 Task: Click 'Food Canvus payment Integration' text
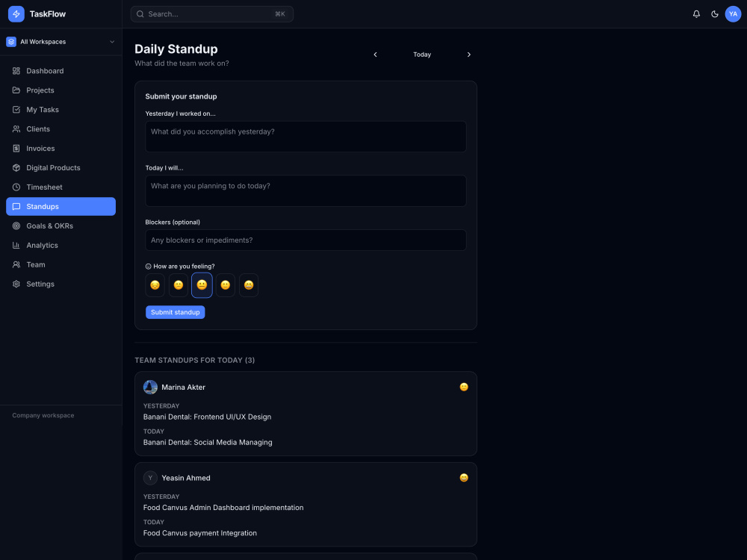point(200,533)
